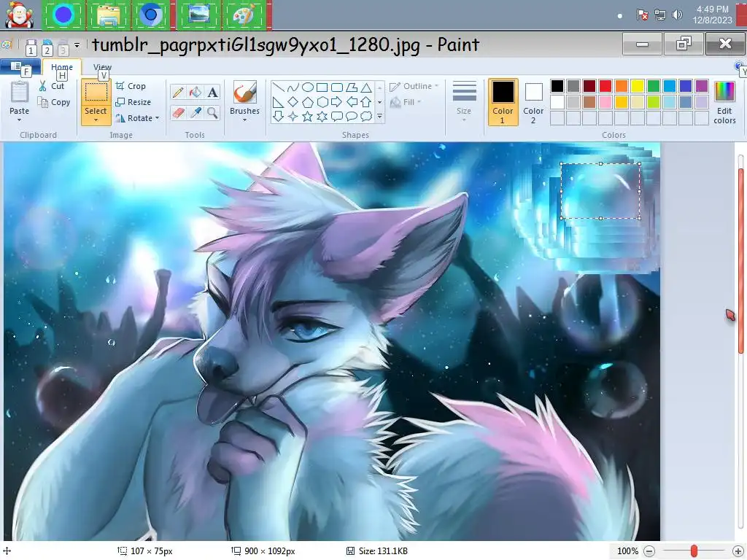The width and height of the screenshot is (747, 560).
Task: Choose the Right triangle shape
Action: (278, 102)
